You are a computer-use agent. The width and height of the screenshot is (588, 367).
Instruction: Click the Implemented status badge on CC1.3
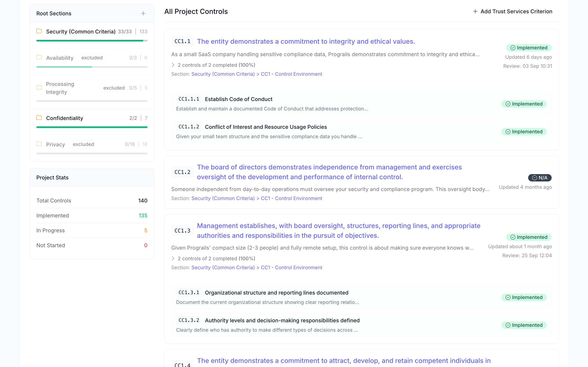tap(529, 237)
